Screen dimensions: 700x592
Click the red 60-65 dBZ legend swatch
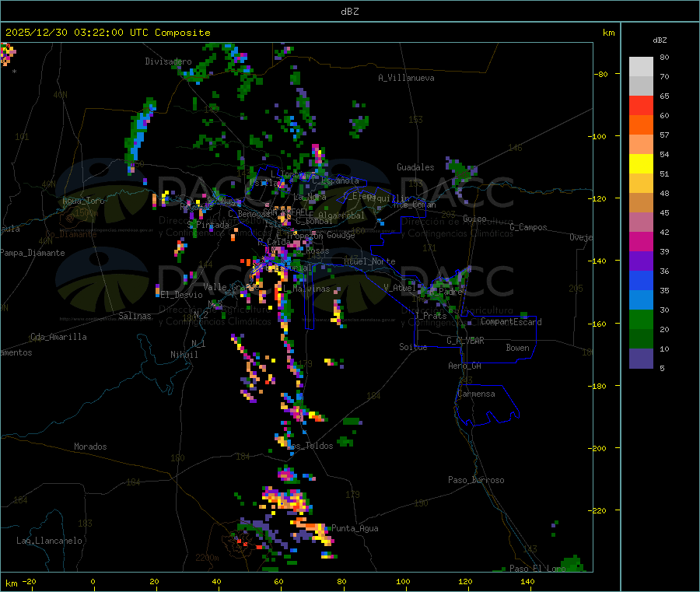coord(641,105)
